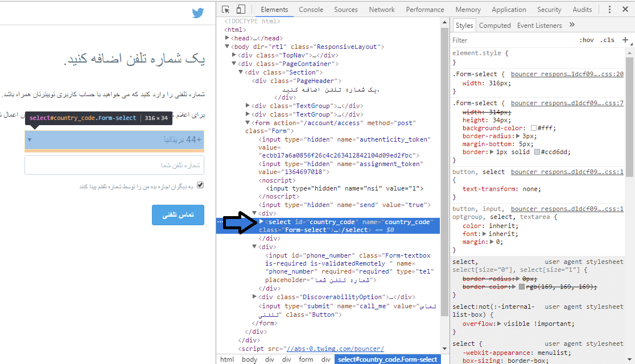Open #fff background color swatch
Image resolution: width=635 pixels, height=364 pixels.
(x=534, y=128)
